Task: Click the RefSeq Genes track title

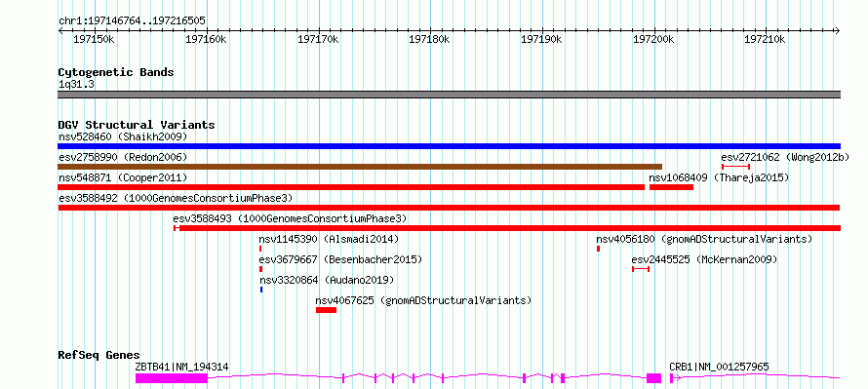Action: 99,355
